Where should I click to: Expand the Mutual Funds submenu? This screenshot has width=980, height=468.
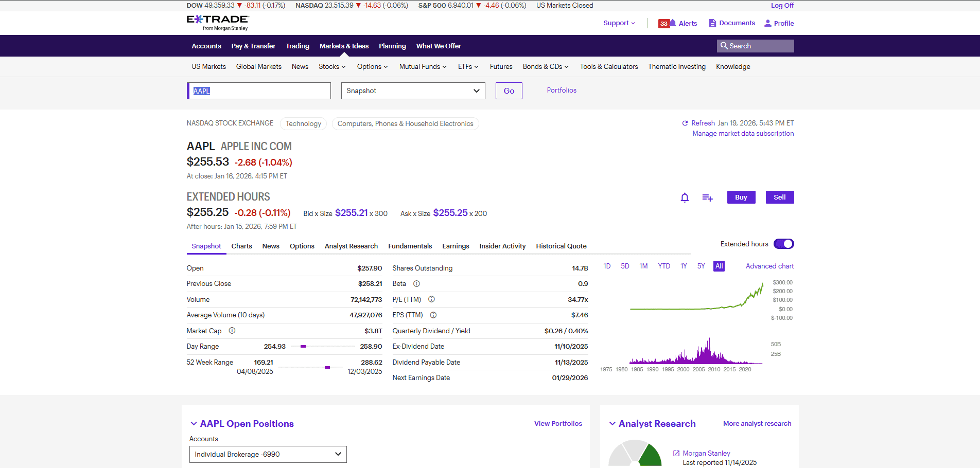423,66
